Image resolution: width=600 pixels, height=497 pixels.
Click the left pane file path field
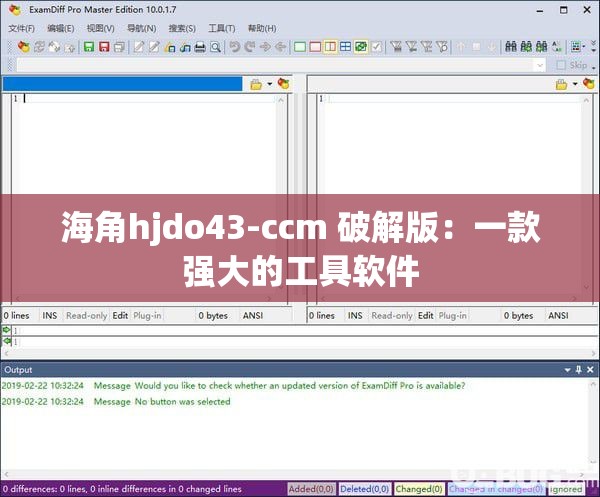click(x=122, y=84)
